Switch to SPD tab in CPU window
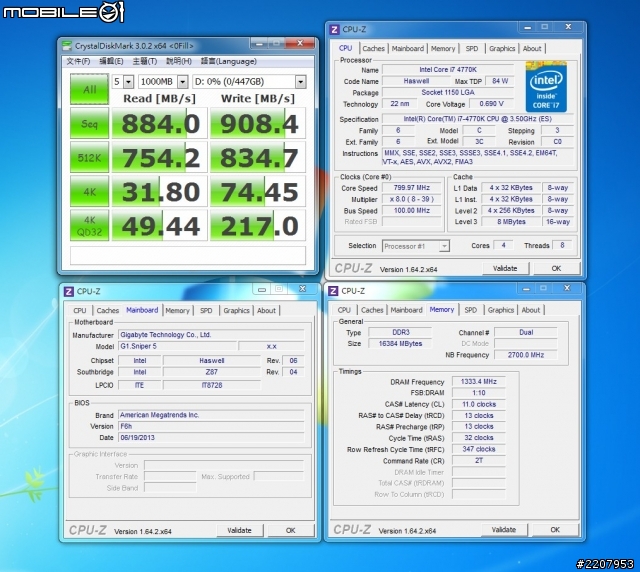Viewport: 640px width, 572px height. 472,49
